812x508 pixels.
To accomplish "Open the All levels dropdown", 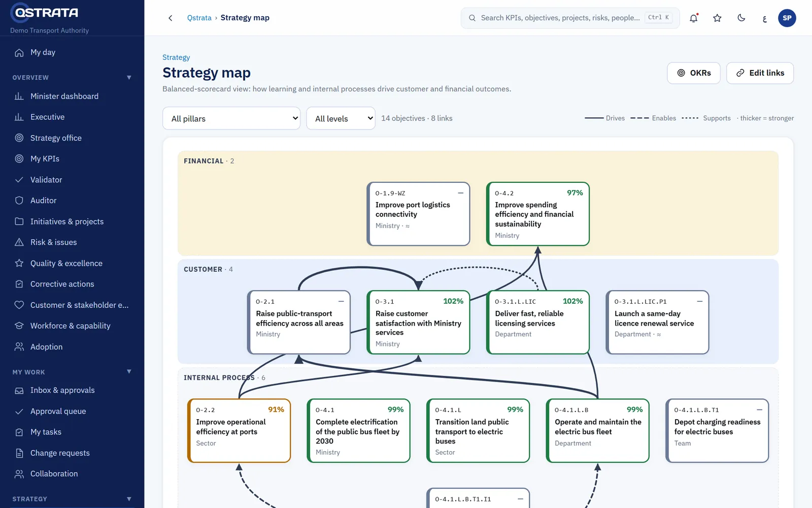I will point(341,118).
